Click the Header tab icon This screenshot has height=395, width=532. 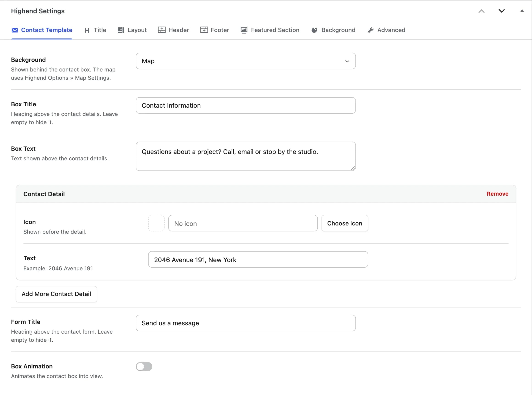[162, 30]
